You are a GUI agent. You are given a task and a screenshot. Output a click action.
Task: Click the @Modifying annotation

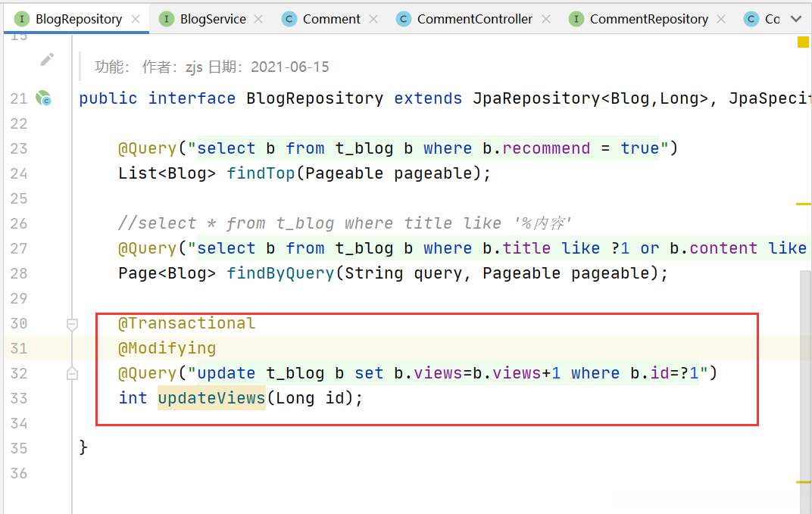tap(167, 348)
